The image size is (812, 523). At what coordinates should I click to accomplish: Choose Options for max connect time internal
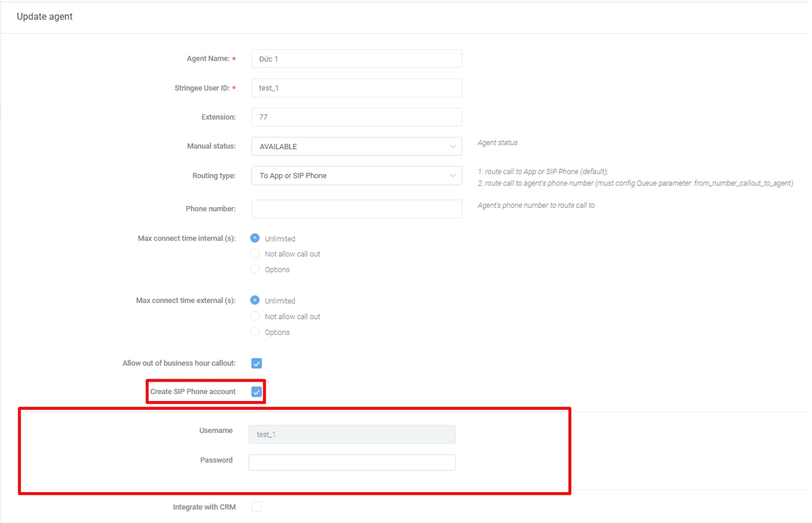[x=255, y=269]
